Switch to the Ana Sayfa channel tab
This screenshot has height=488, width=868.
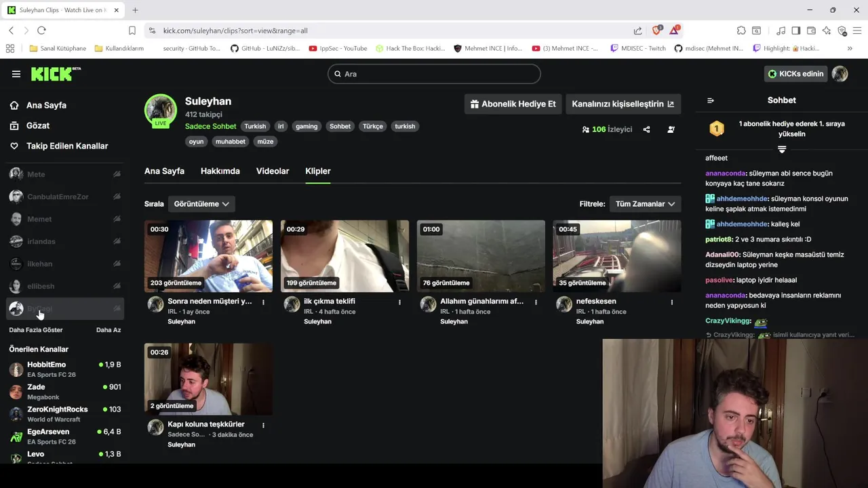point(164,171)
